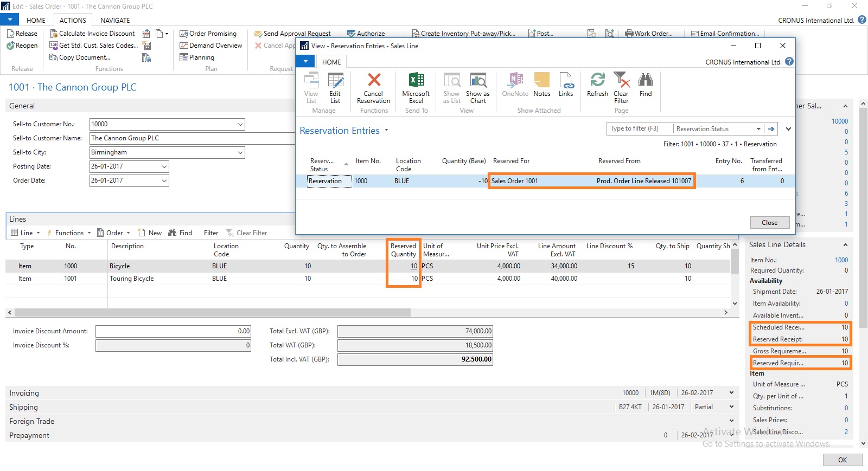868x471 pixels.
Task: Open the Links icon in the ribbon
Action: [566, 81]
